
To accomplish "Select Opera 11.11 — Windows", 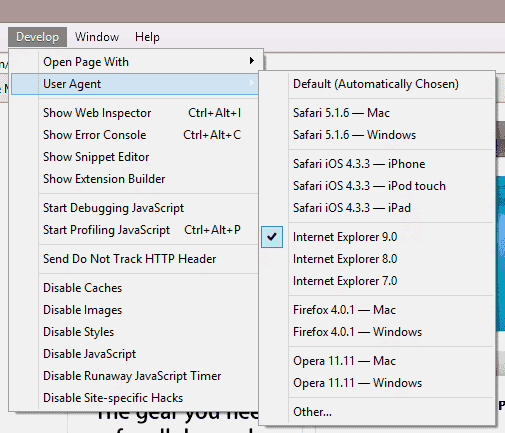I will [377, 383].
